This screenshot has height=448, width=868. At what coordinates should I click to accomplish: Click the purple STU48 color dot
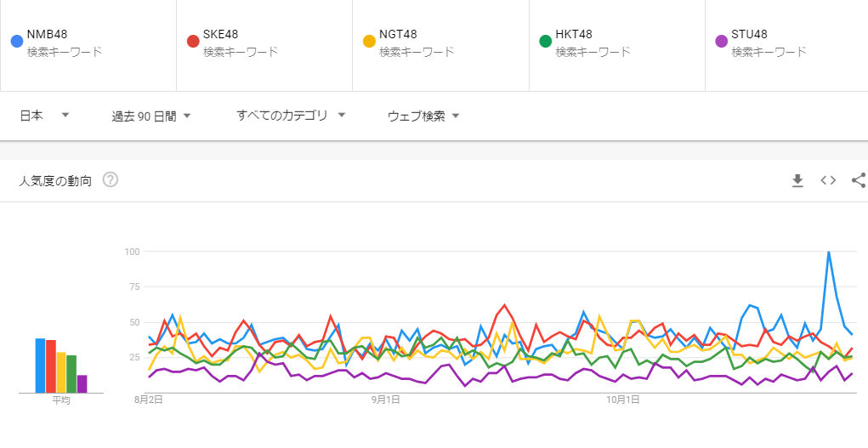[721, 41]
